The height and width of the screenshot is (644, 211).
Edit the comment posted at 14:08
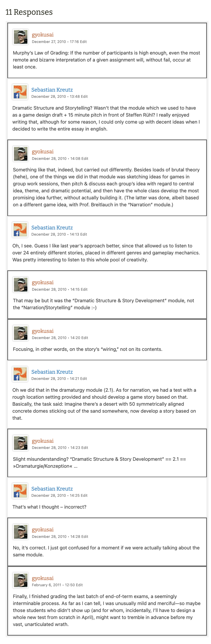[85, 159]
